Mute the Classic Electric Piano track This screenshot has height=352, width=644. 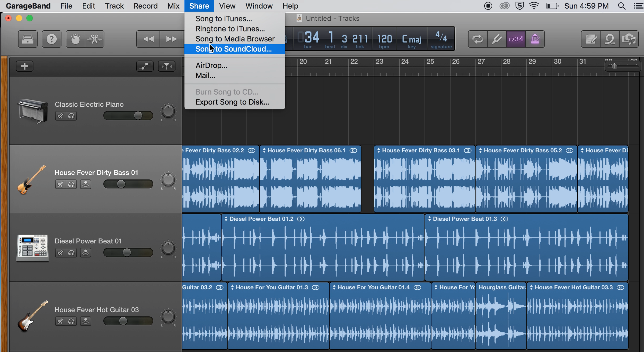(60, 116)
